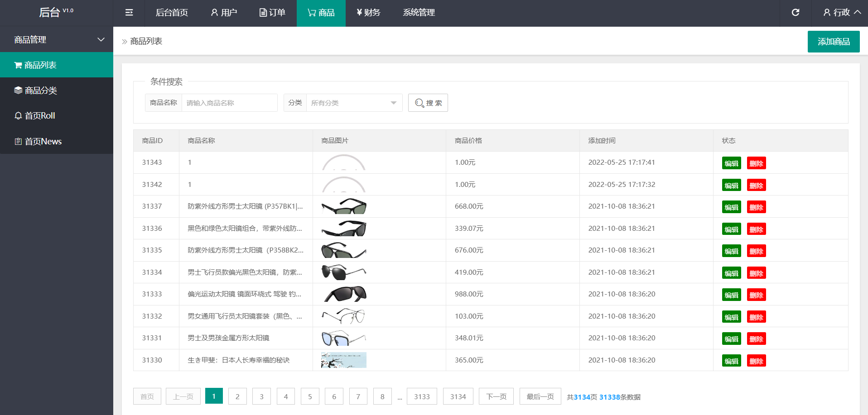The height and width of the screenshot is (415, 868).
Task: Open the 行政 account dropdown
Action: (x=842, y=13)
